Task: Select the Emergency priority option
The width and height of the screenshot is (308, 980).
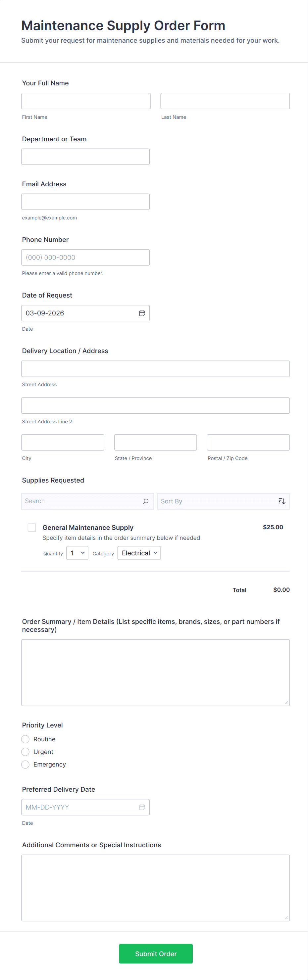Action: pos(26,764)
